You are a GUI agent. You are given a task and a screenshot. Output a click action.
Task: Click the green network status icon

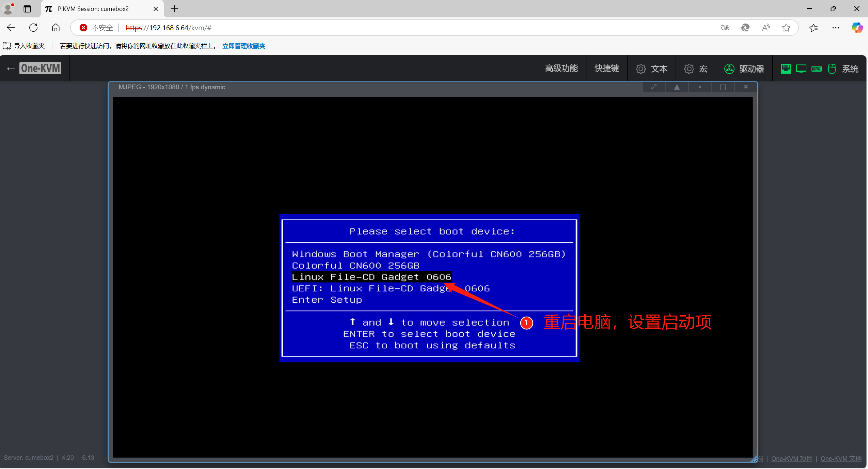pyautogui.click(x=786, y=69)
